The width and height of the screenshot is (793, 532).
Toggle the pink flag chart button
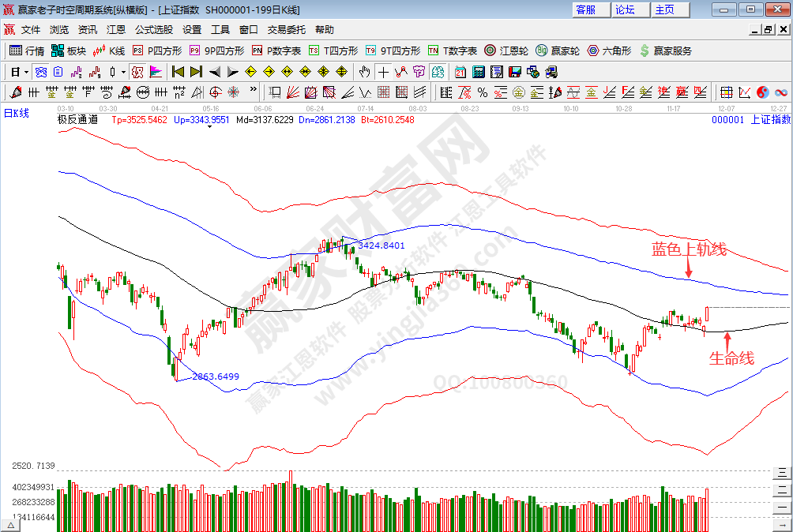coord(156,72)
